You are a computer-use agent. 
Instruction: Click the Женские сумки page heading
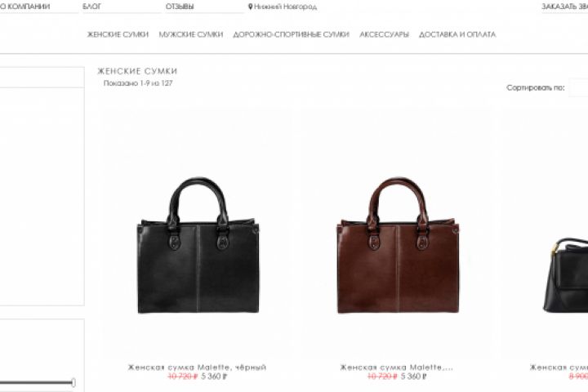(x=138, y=71)
